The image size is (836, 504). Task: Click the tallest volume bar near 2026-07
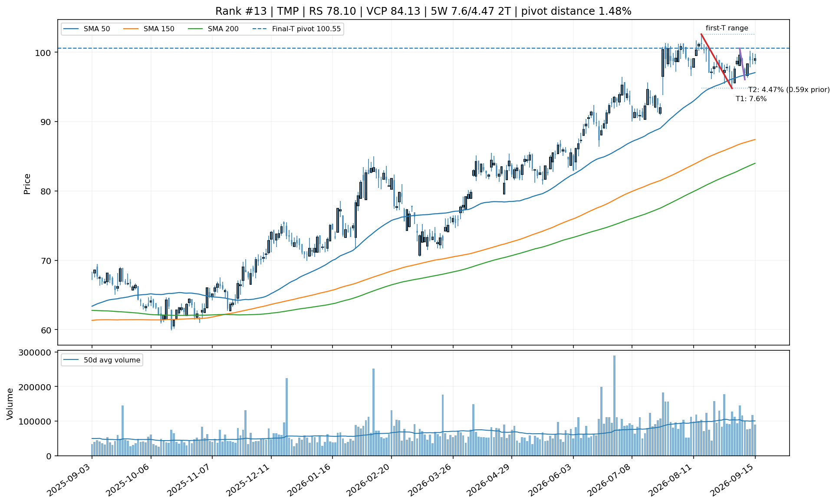[614, 405]
